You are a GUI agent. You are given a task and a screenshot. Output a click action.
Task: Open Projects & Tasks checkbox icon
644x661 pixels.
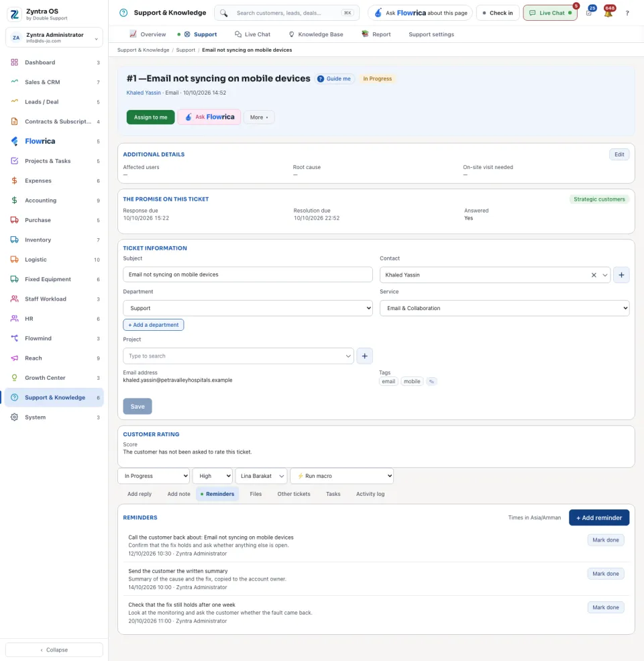tap(14, 161)
